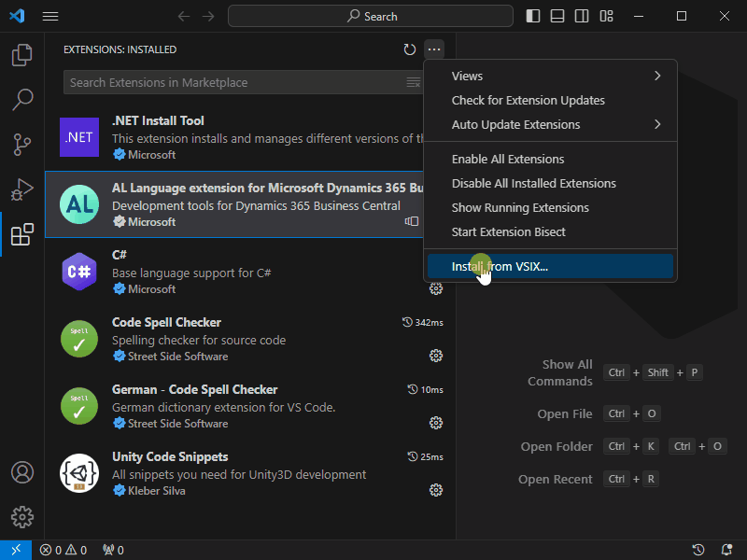Click the title bar Search command box
This screenshot has width=747, height=560.
tap(371, 16)
